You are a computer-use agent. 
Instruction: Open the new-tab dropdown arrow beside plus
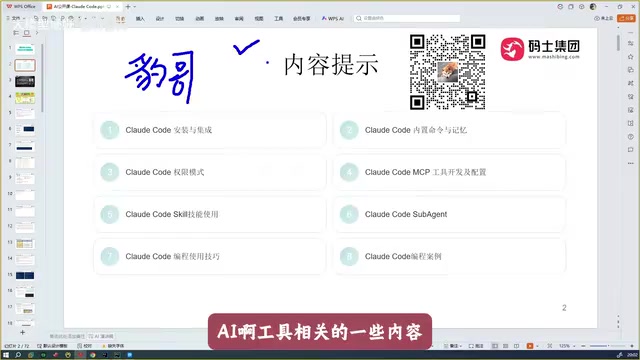click(135, 7)
